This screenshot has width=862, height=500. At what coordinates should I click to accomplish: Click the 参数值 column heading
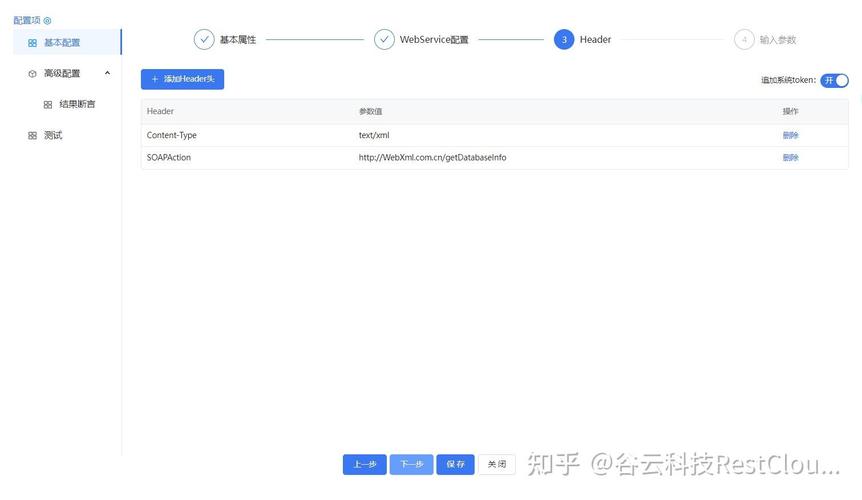(x=371, y=111)
